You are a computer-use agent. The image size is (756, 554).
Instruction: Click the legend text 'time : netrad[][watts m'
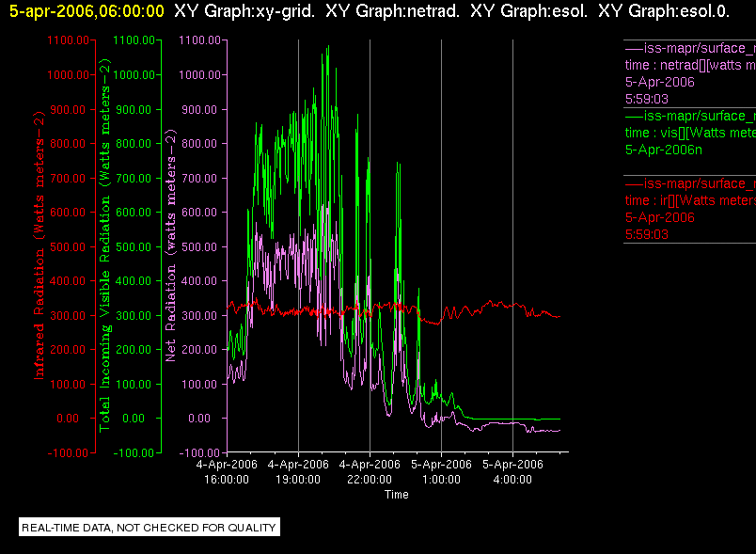point(690,65)
